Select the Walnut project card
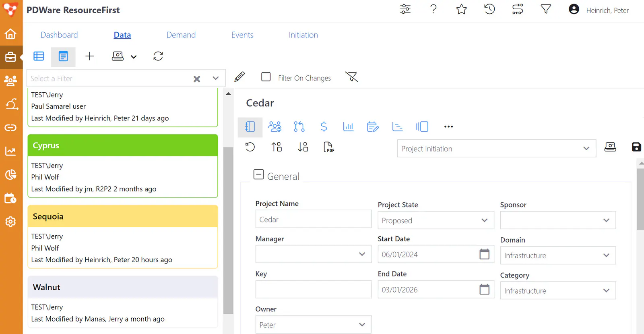 coord(123,302)
